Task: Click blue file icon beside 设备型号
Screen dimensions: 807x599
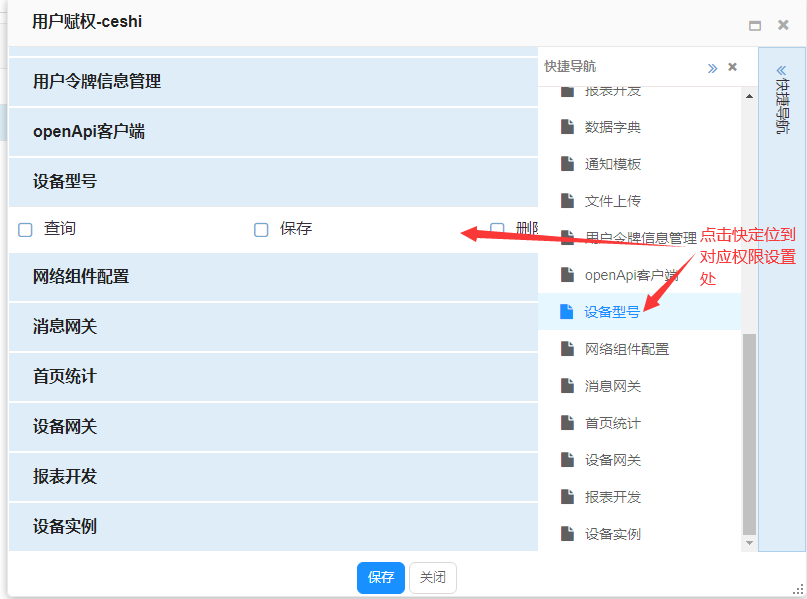Action: 567,312
